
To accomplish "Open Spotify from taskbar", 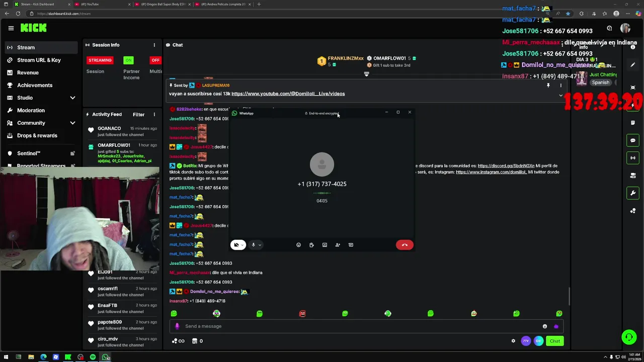I will click(93, 357).
